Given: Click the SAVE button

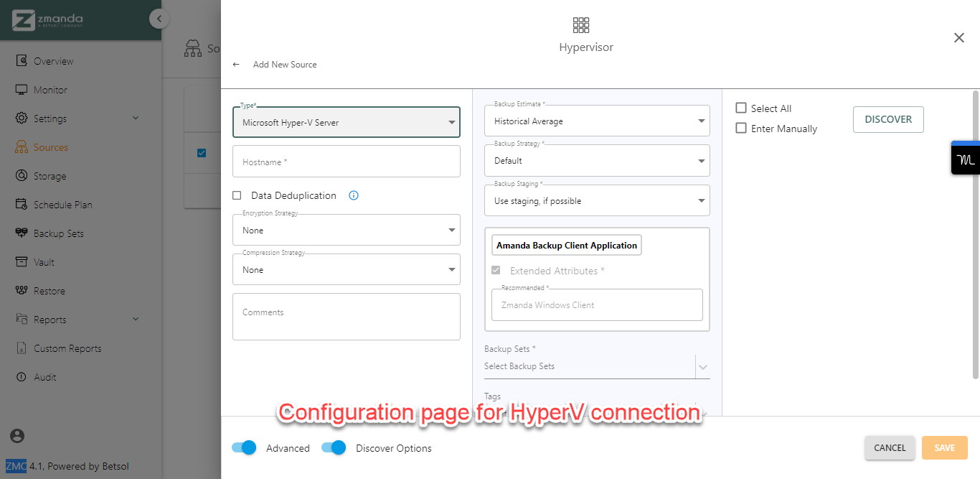Looking at the screenshot, I should [x=944, y=447].
